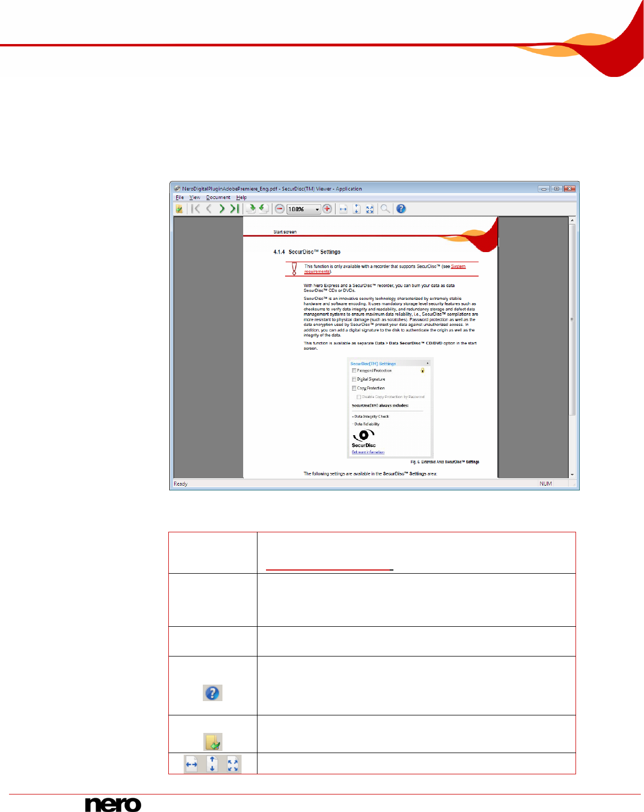Viewport: 644px width, 812px height.
Task: Fit whole page using toolbar icon
Action: 370,209
